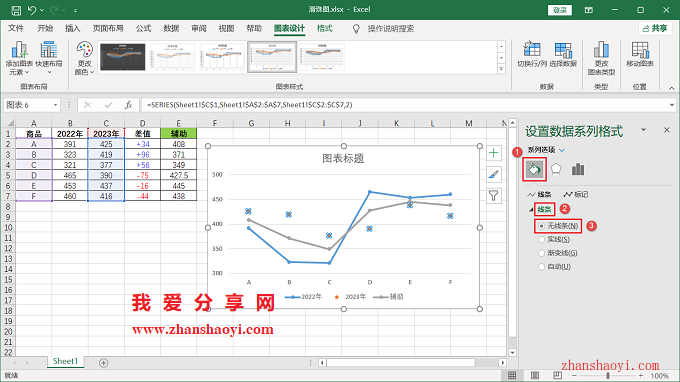680x382 pixels.
Task: Switch to Line (线条) sub-tab
Action: (539, 194)
